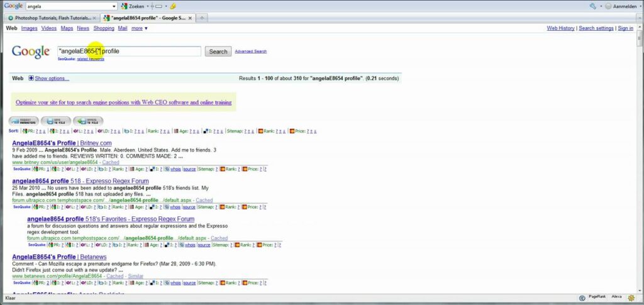Click Age sort icon in Sort row

click(176, 131)
